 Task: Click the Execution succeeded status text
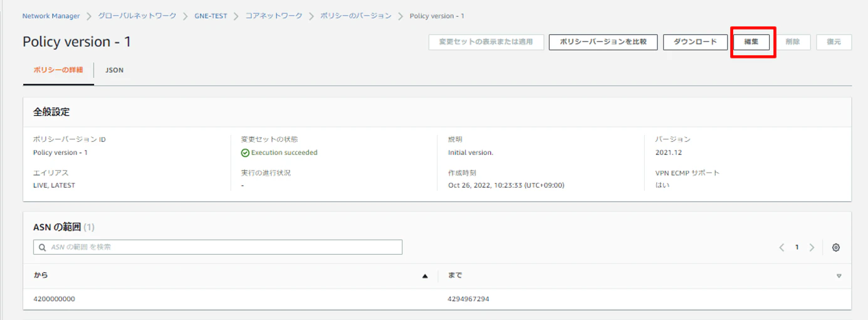[285, 152]
